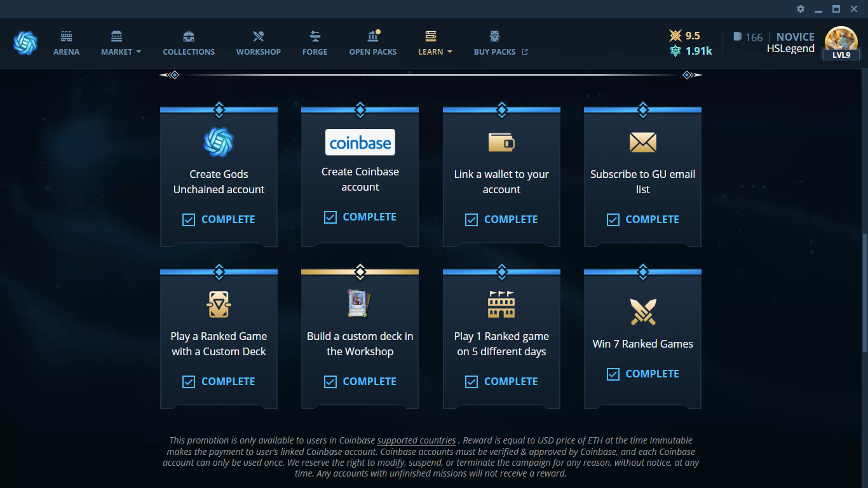The height and width of the screenshot is (488, 868).
Task: Click the checkbox under Win 7 Ranked Games
Action: [x=613, y=374]
